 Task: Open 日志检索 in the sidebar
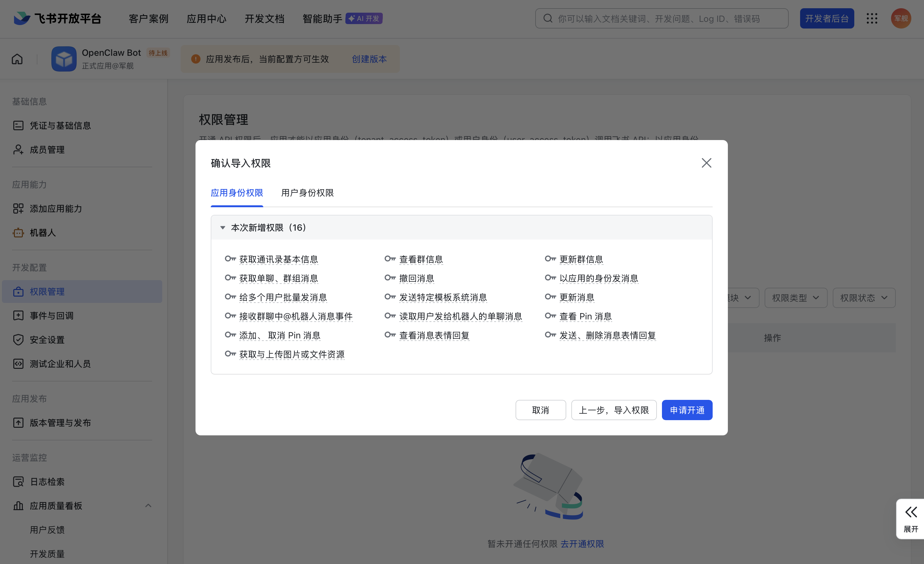(x=47, y=482)
